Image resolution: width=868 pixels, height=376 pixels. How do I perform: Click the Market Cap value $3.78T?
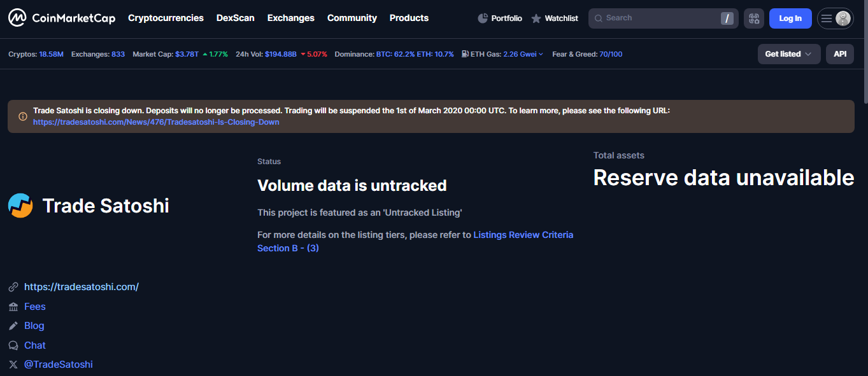tap(187, 54)
